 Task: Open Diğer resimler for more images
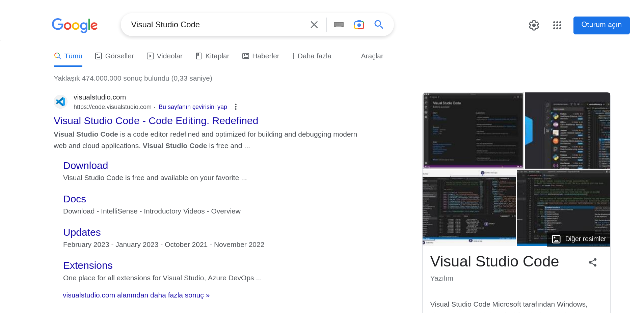579,239
